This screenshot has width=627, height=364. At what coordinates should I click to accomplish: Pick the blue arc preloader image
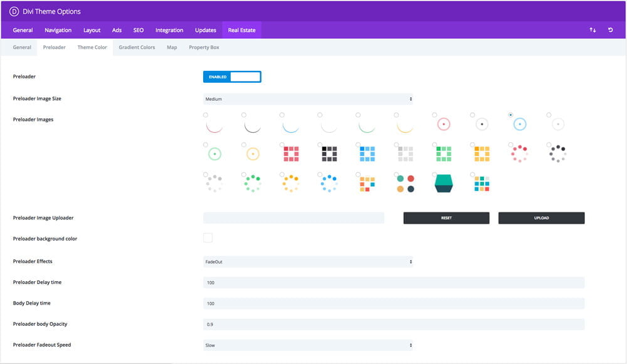point(291,127)
